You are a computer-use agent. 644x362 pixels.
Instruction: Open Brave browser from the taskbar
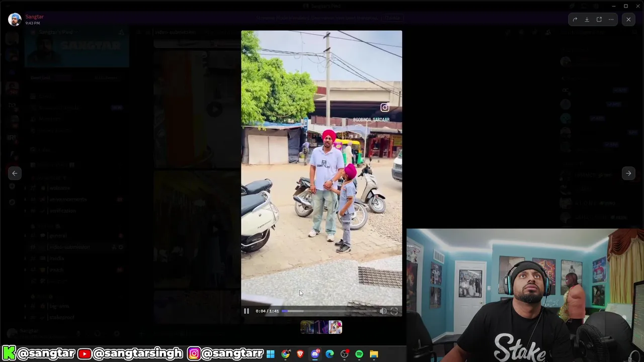pos(300,354)
